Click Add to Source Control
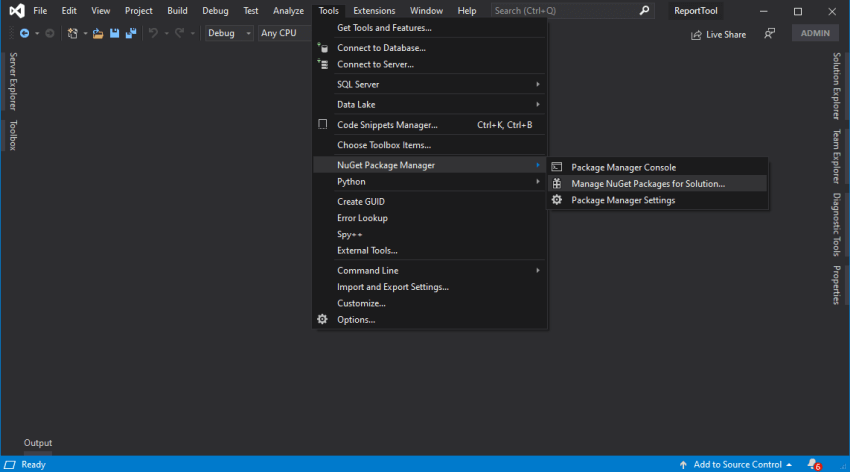 (x=737, y=464)
